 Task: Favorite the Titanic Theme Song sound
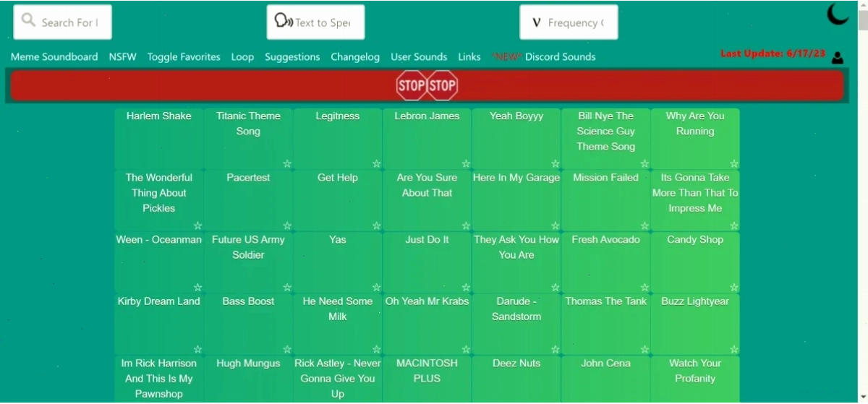[287, 164]
